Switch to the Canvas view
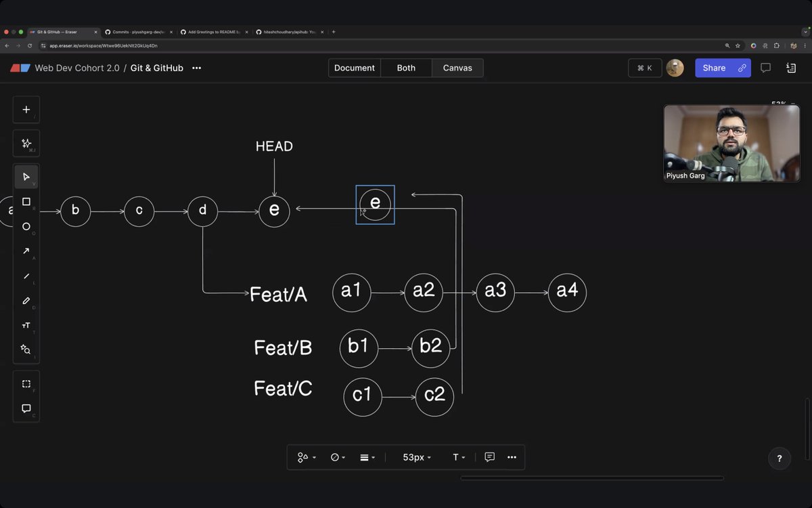This screenshot has height=508, width=812. point(457,68)
